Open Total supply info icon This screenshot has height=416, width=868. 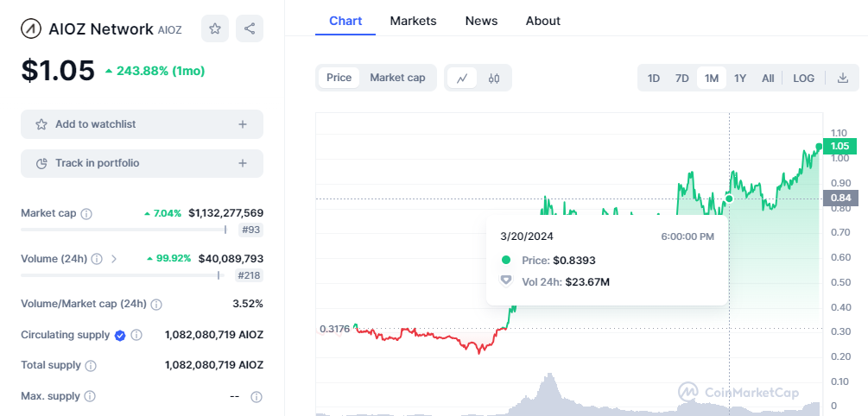(91, 366)
